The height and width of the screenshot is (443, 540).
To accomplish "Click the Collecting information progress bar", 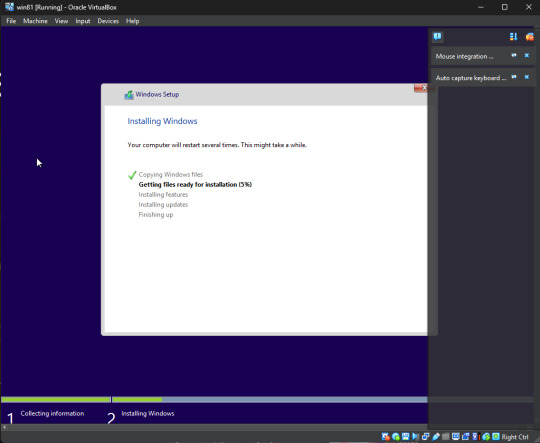I will [x=56, y=400].
